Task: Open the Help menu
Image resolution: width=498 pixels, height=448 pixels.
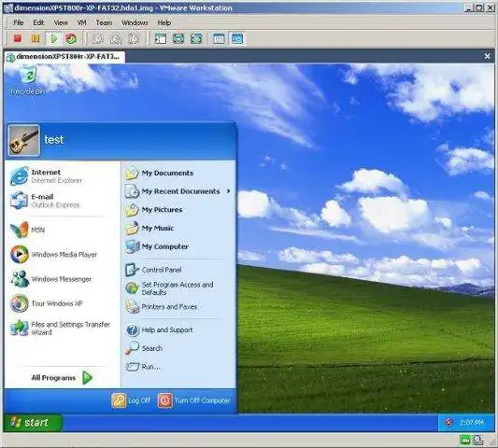Action: point(164,22)
